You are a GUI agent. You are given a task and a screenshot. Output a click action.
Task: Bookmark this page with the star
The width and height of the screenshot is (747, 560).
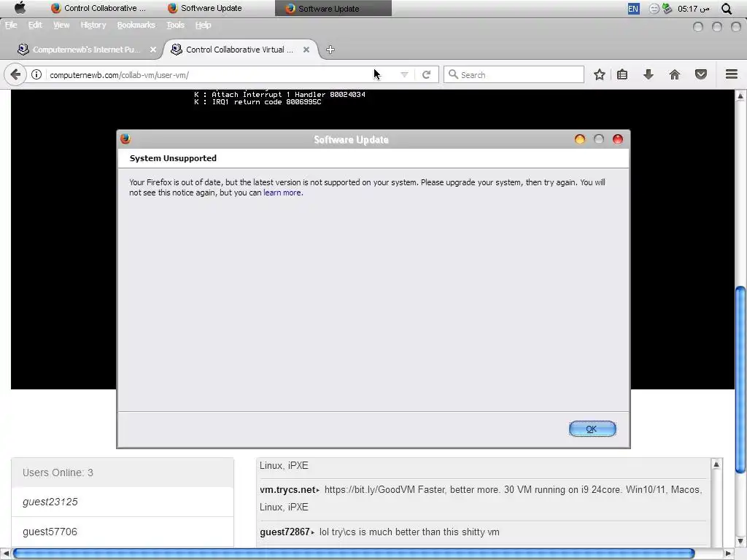click(x=600, y=74)
